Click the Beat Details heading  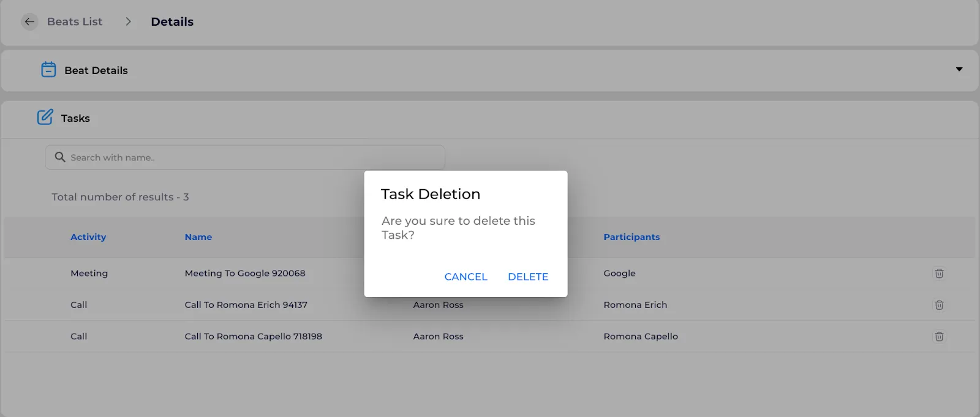96,70
